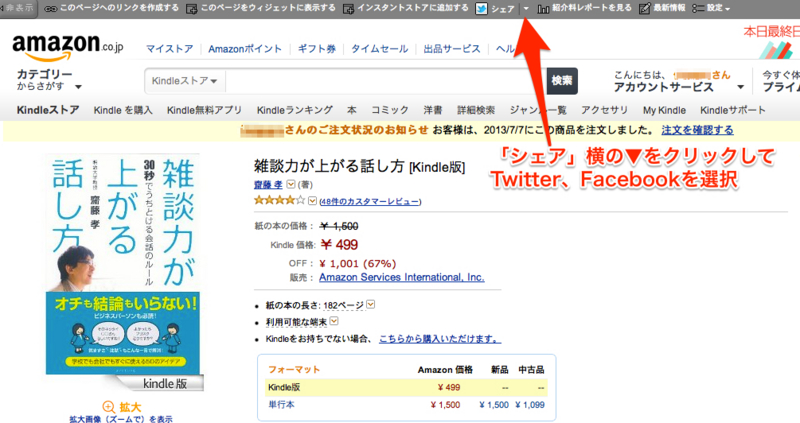Click 拡大画像（ズームで）を表示 link
The width and height of the screenshot is (800, 423).
coord(121,419)
